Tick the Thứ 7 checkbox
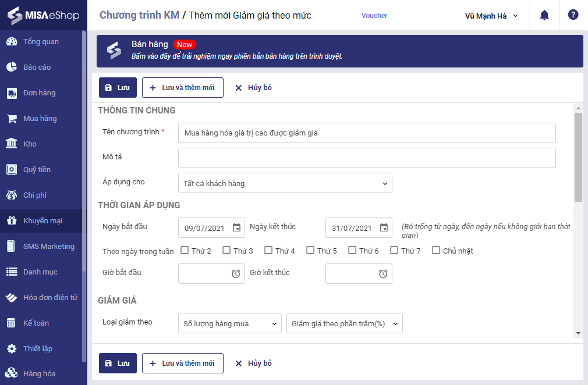Viewport: 588px width, 385px height. [394, 250]
